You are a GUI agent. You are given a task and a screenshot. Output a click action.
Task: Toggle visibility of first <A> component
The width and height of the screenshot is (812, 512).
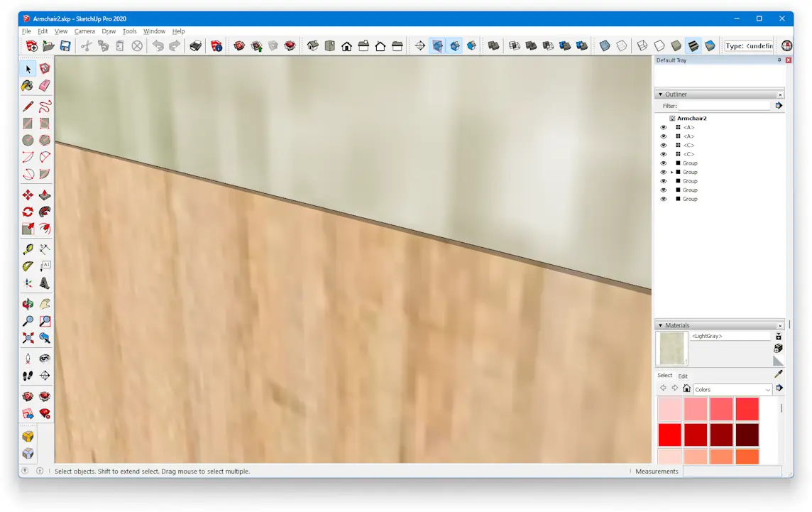(664, 128)
